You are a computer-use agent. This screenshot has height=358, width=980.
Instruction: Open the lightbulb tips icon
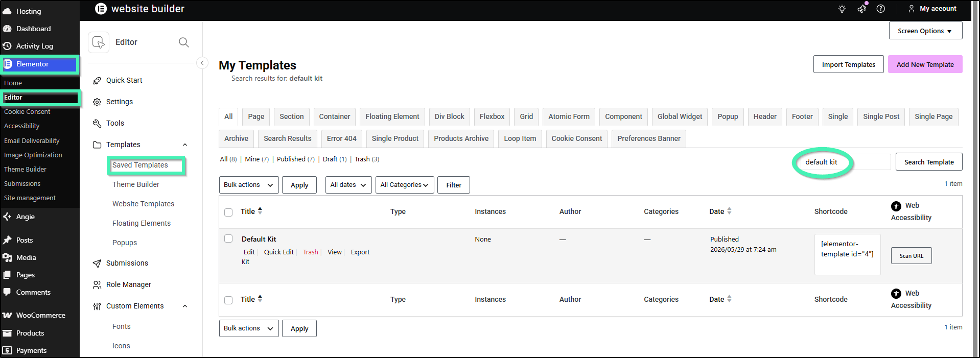[x=842, y=9]
